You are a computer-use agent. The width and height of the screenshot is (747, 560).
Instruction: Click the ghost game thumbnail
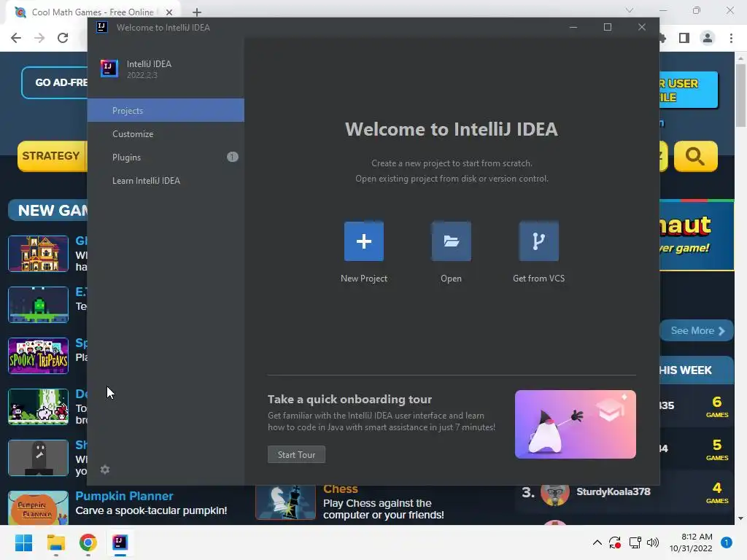click(38, 458)
